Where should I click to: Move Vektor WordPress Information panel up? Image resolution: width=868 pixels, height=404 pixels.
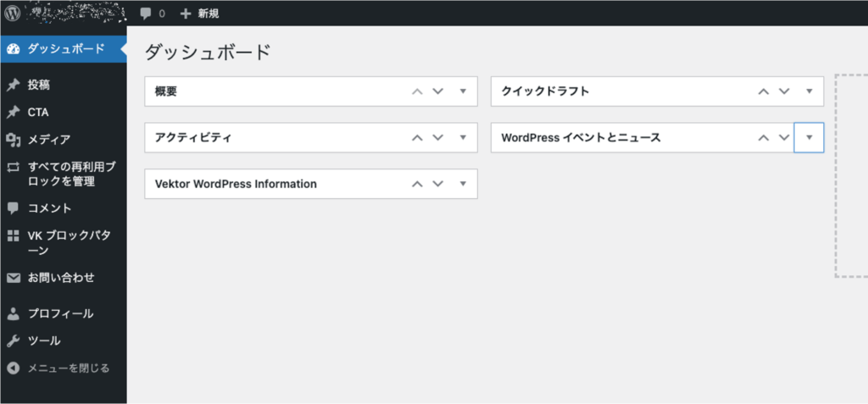(x=417, y=184)
